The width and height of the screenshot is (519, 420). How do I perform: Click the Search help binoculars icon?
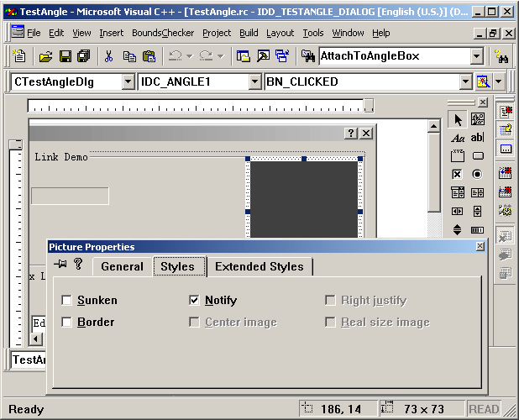coord(501,56)
